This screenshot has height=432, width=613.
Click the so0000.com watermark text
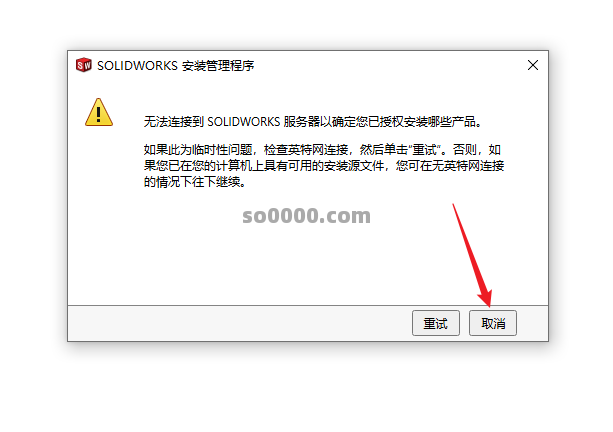306,216
